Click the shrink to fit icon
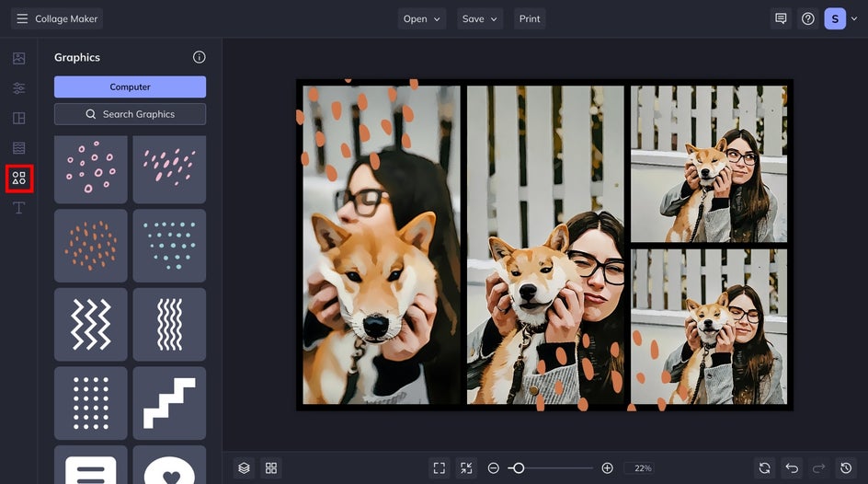Image resolution: width=868 pixels, height=484 pixels. pos(466,468)
